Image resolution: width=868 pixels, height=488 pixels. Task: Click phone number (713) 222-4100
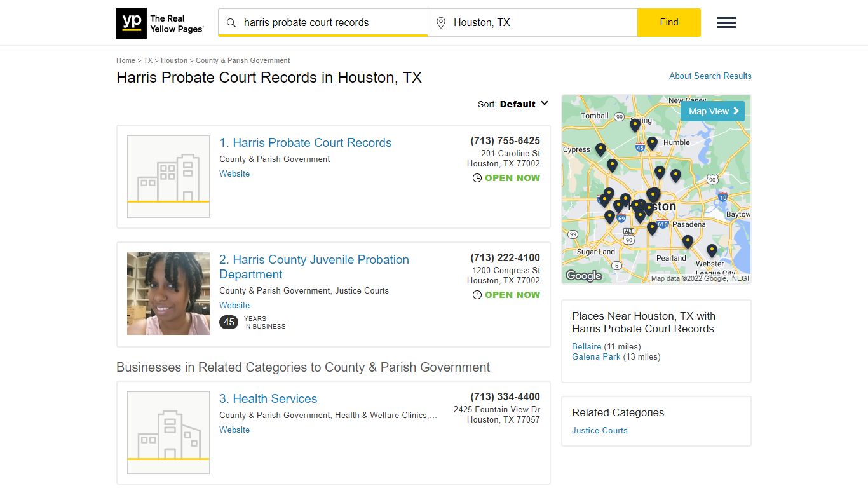tap(505, 257)
